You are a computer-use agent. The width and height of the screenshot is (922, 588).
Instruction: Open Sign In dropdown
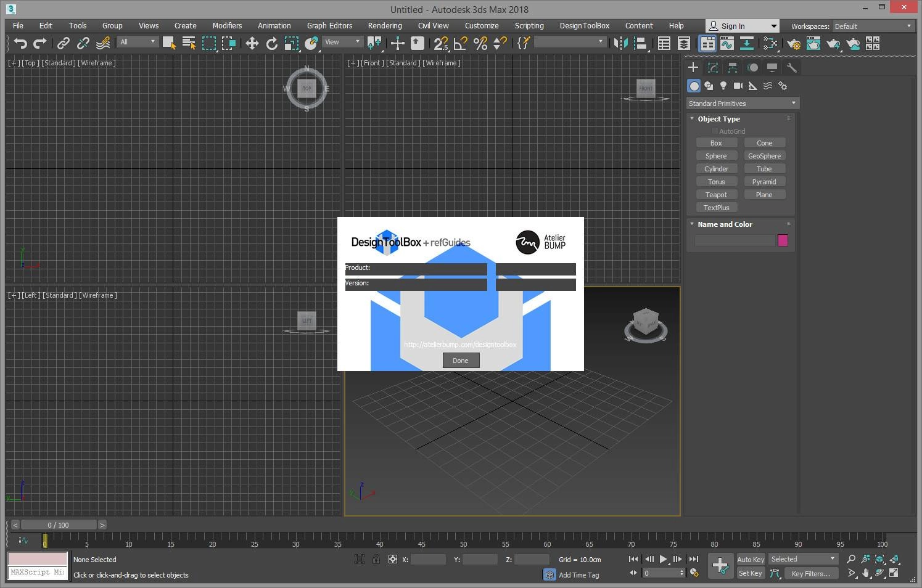[742, 26]
